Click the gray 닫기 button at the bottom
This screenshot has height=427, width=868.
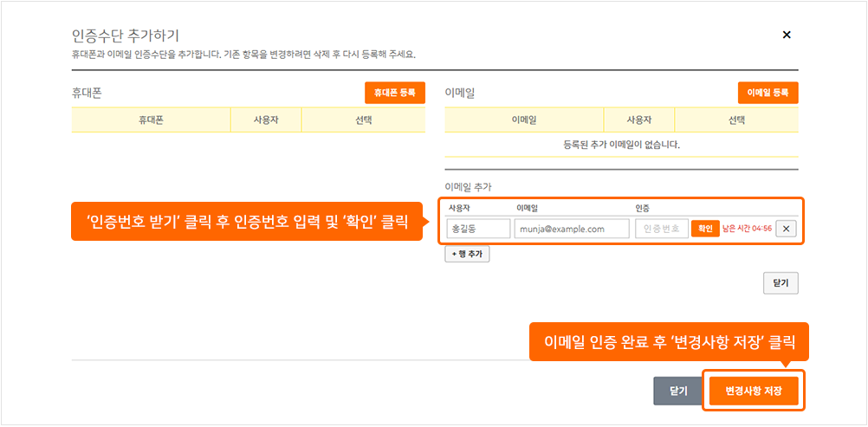pos(678,391)
